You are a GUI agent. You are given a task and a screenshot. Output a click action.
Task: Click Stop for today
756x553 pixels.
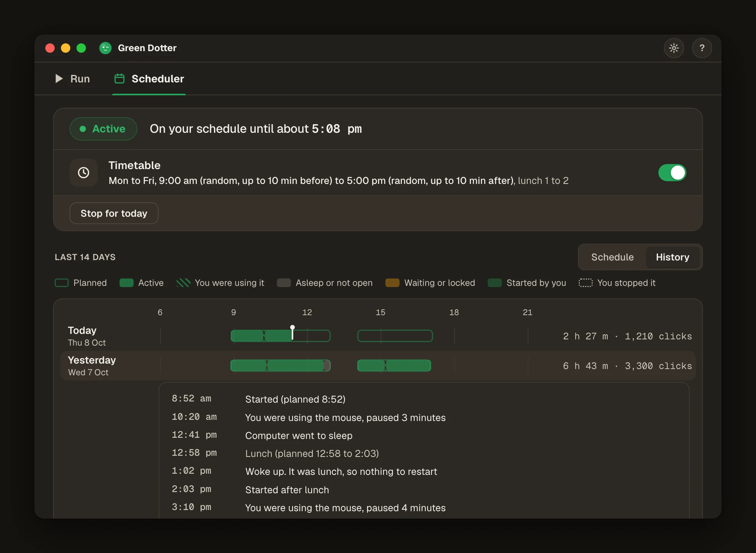click(x=114, y=213)
